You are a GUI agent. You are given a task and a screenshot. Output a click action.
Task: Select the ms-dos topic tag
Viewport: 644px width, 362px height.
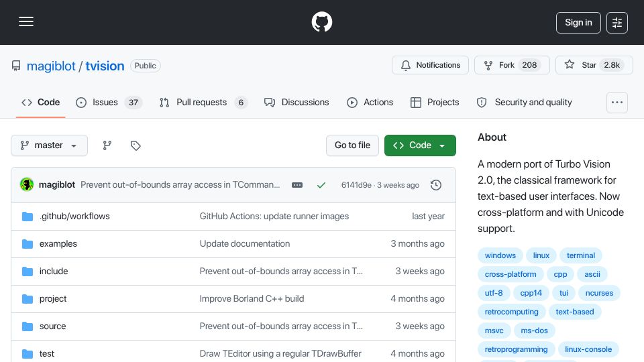click(x=535, y=330)
